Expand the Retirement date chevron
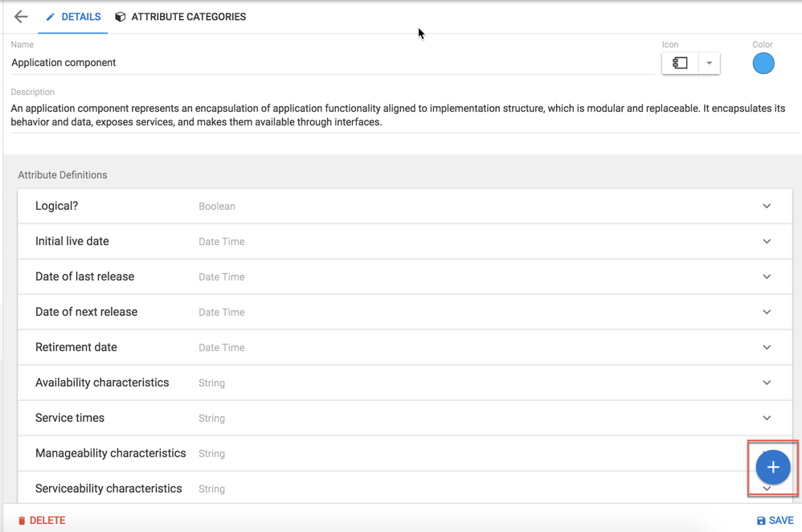The image size is (802, 532). click(x=767, y=348)
